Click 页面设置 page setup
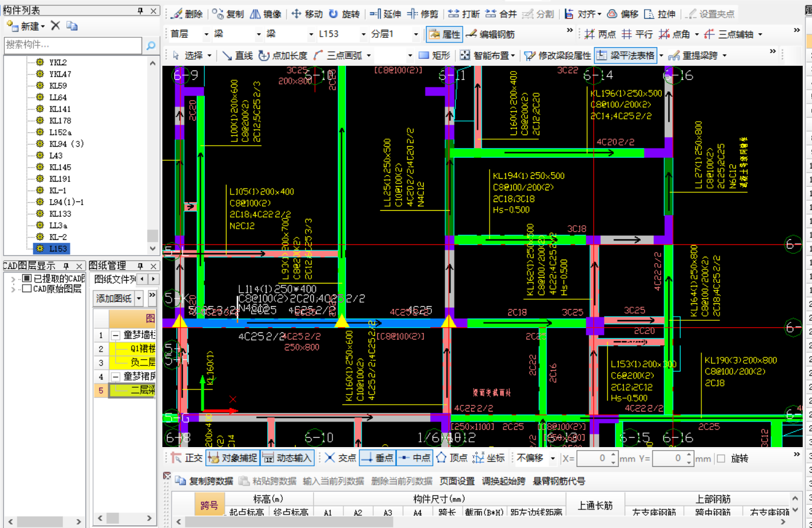Viewport: 812px width, 528px height. 457,481
